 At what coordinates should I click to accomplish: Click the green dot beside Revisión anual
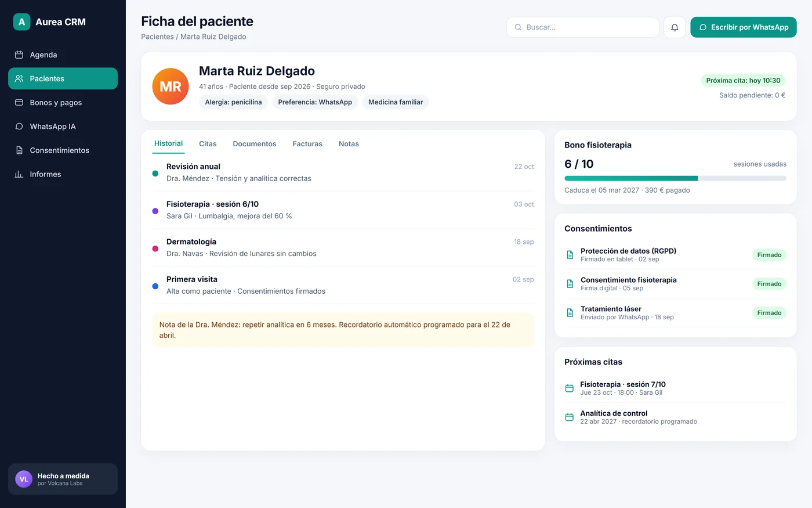155,173
